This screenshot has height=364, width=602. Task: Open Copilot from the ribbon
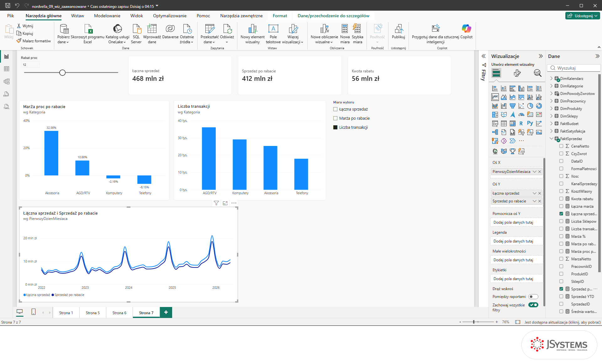(x=466, y=29)
